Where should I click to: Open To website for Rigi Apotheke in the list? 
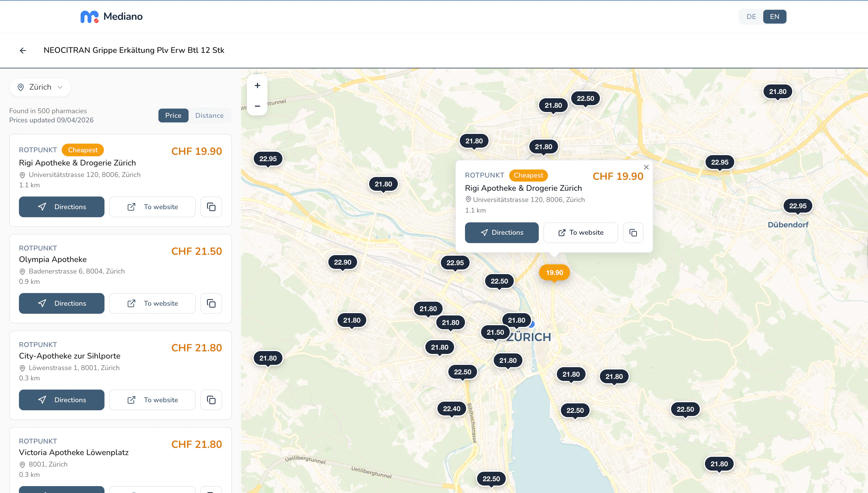[x=152, y=207]
